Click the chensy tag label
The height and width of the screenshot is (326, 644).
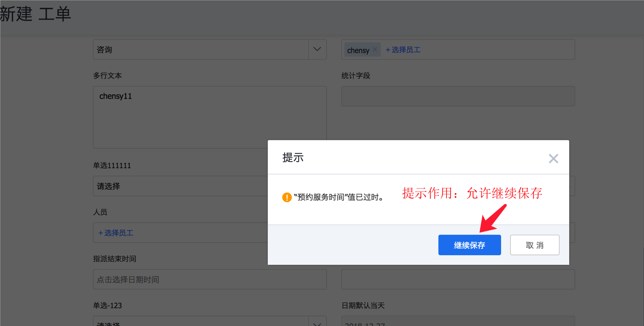point(358,50)
